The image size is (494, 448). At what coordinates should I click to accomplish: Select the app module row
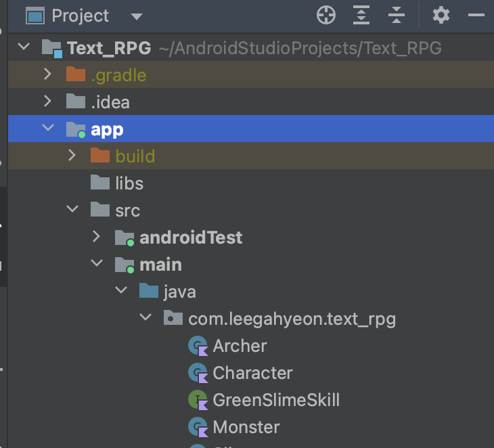click(251, 129)
